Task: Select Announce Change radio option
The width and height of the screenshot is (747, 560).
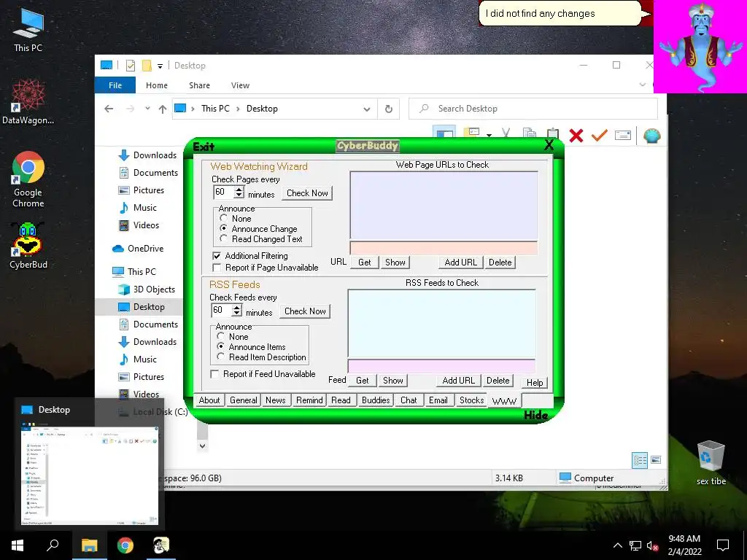Action: pos(223,228)
